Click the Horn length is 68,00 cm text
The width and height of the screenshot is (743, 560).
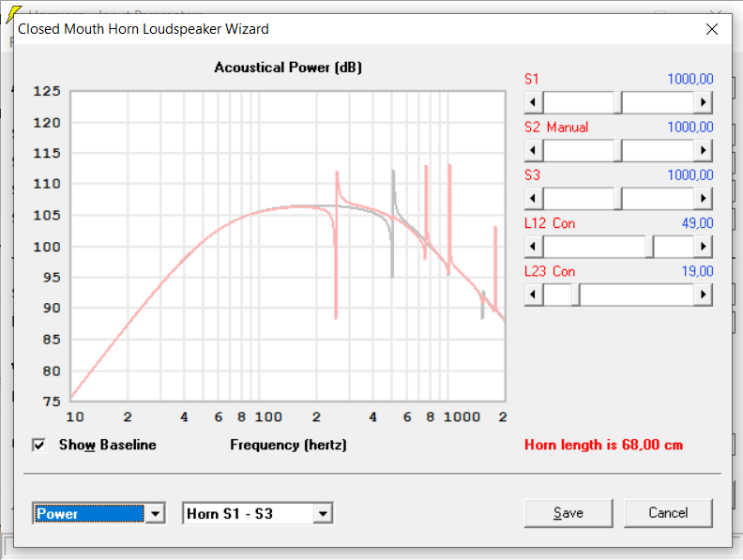point(604,445)
